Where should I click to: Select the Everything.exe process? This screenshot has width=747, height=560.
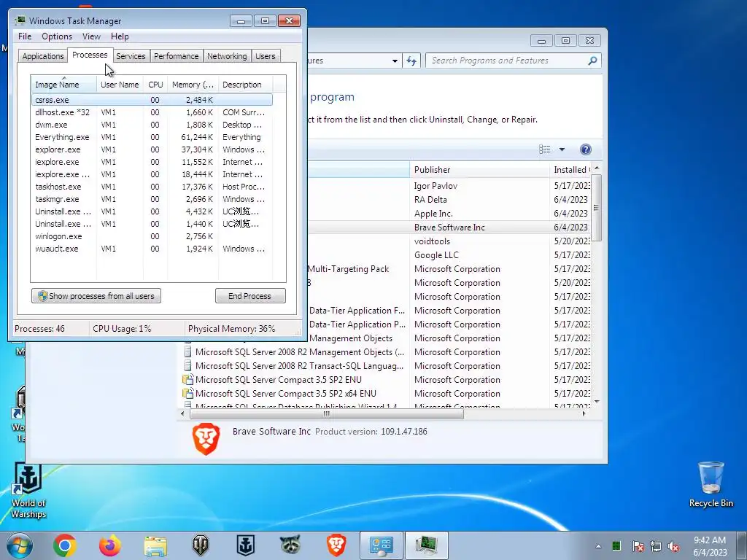152,137
